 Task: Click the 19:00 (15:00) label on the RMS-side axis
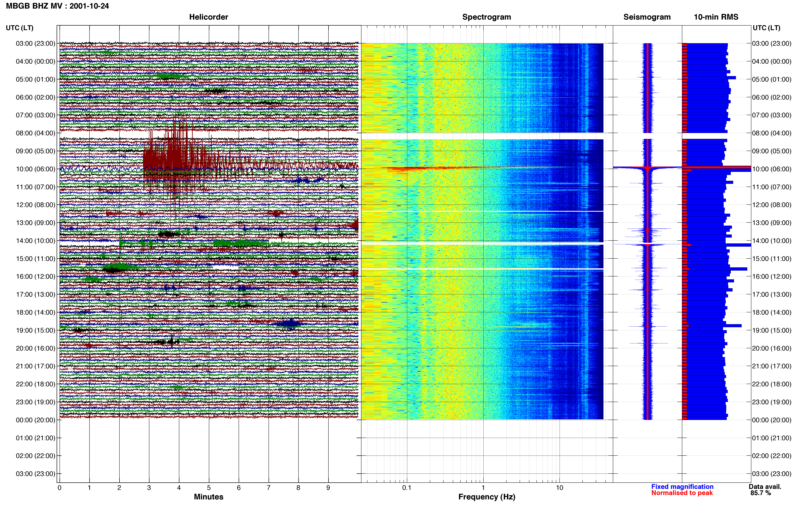772,330
